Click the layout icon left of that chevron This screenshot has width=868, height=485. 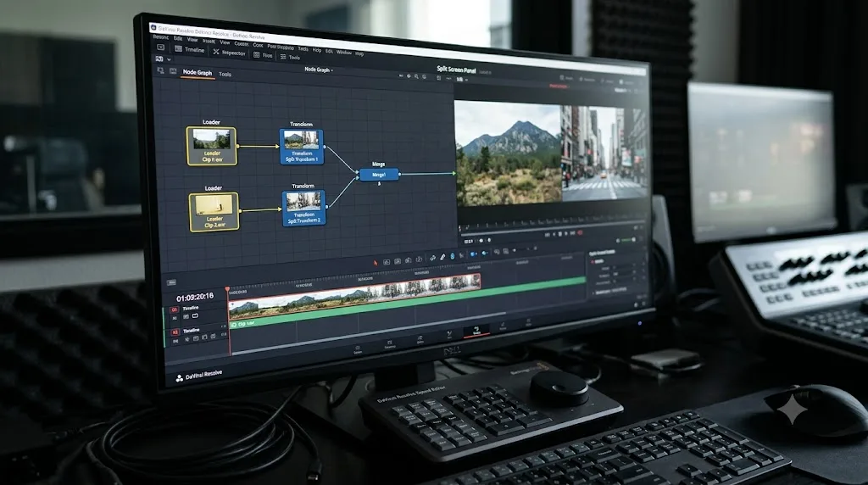coord(159,59)
